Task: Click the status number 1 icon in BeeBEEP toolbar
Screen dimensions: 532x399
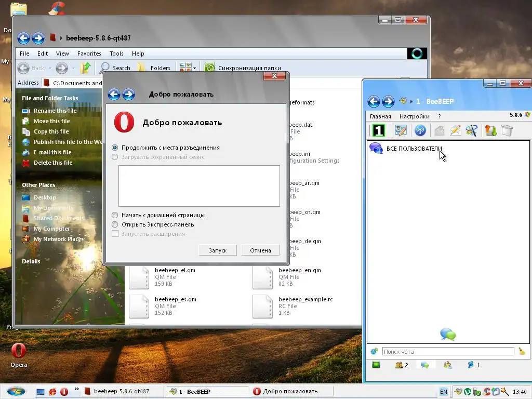Action: pos(378,130)
